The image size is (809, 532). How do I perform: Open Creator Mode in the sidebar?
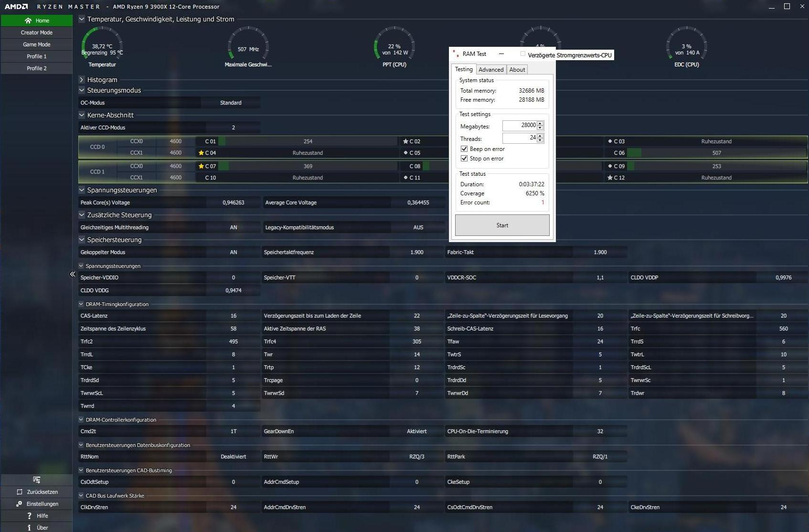[x=37, y=32]
